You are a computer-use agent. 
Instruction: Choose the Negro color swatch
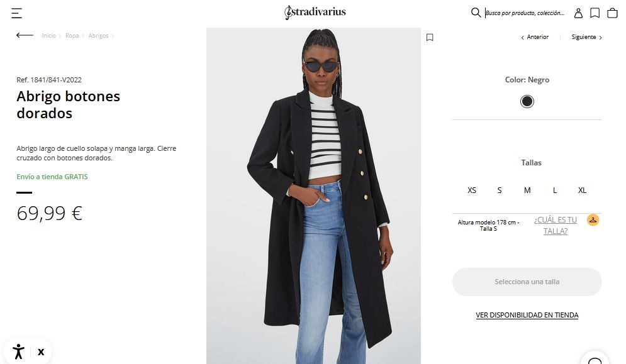[x=527, y=101]
